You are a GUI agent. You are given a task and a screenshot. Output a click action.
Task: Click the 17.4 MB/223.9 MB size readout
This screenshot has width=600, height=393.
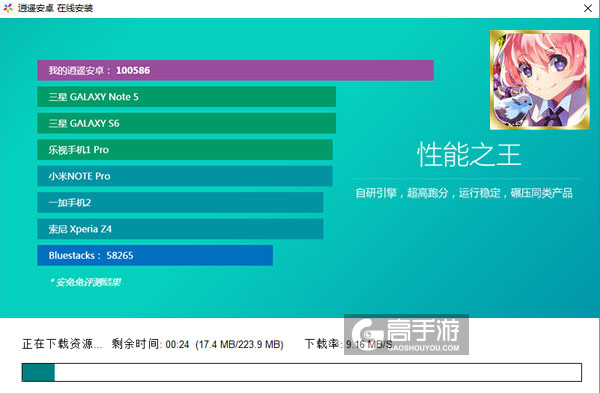pyautogui.click(x=239, y=344)
